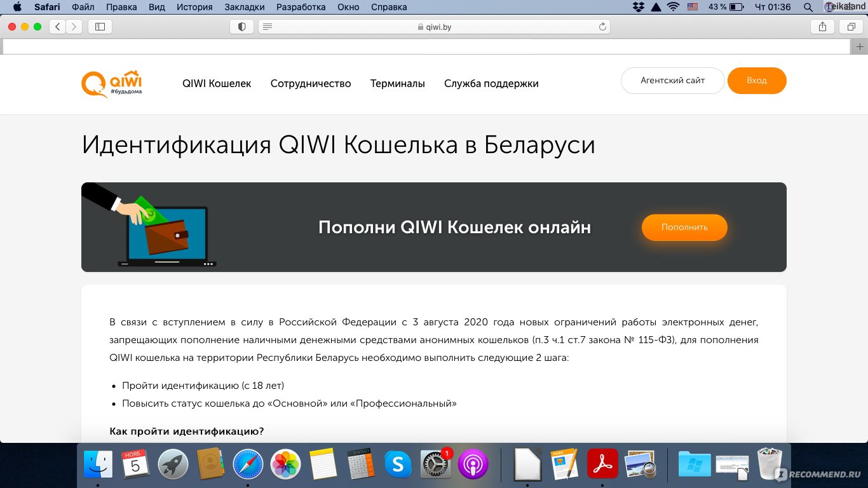
Task: Open the Trash in the Dock
Action: 770,464
